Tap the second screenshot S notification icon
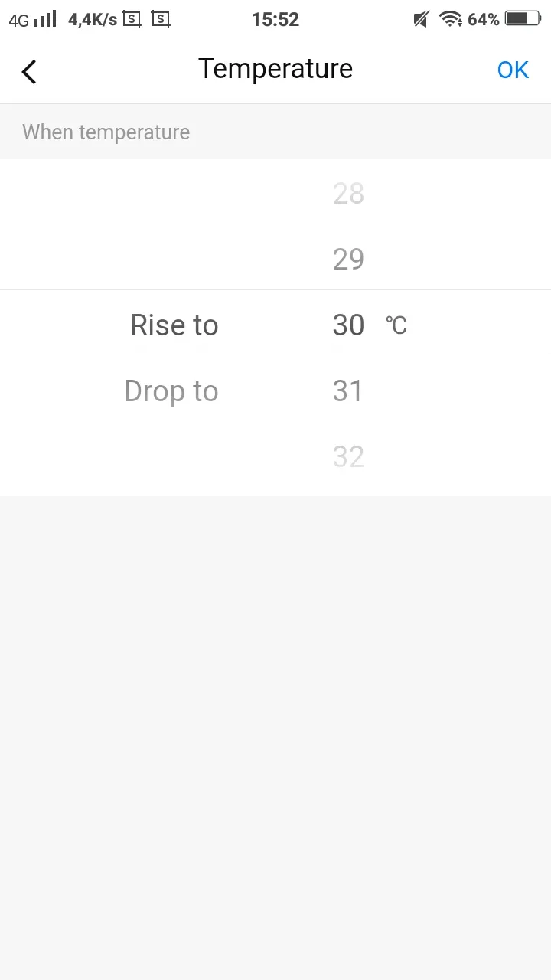 pos(160,19)
